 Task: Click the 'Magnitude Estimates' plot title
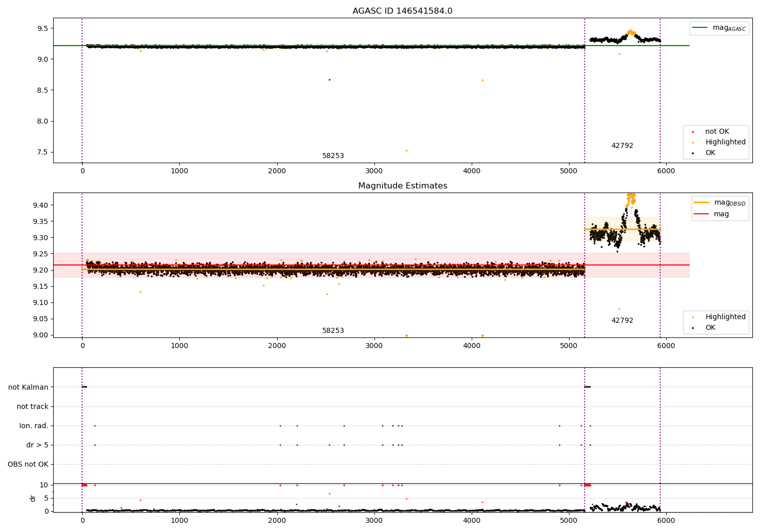click(x=402, y=186)
